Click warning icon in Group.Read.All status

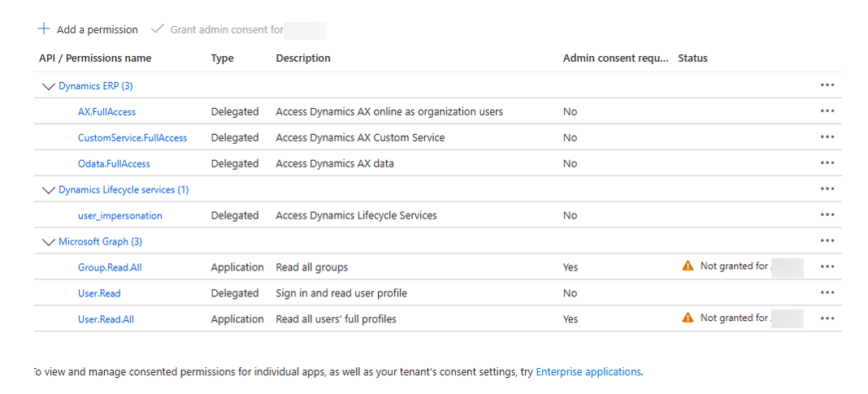tap(688, 266)
